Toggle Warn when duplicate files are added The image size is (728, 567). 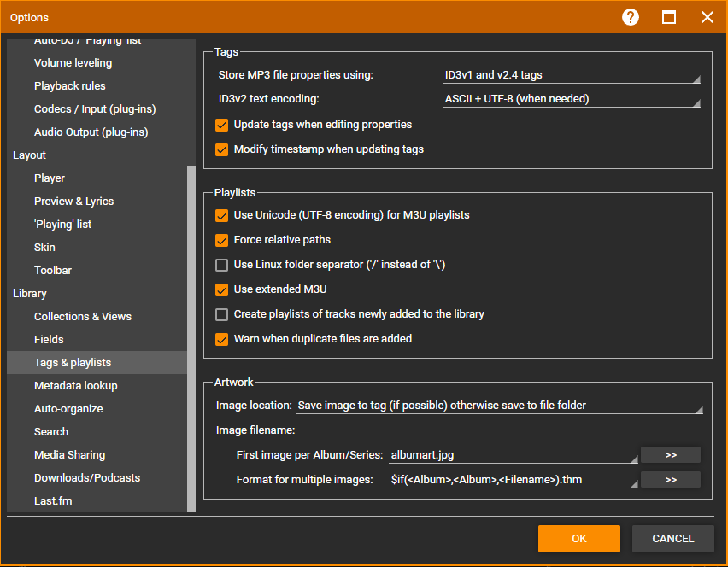(x=221, y=339)
